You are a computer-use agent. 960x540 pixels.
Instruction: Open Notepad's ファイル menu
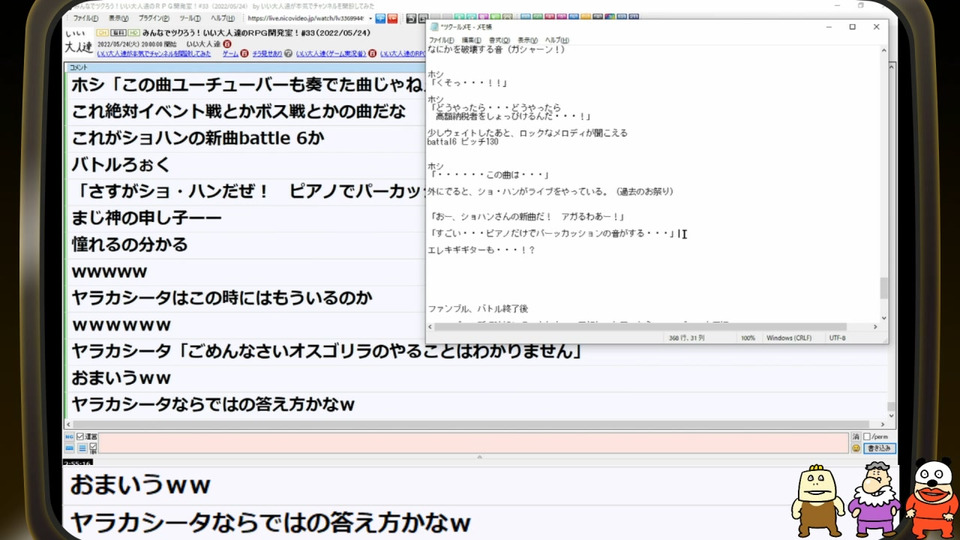tap(441, 40)
